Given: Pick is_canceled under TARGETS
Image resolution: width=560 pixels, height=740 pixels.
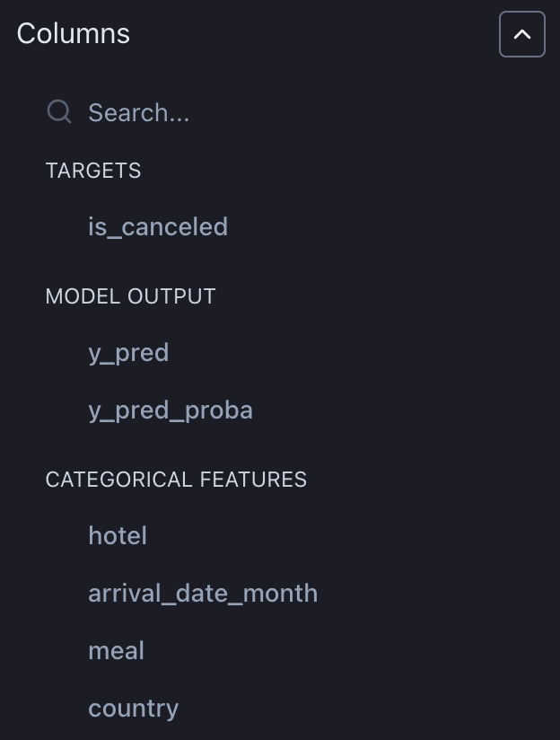Looking at the screenshot, I should point(158,226).
